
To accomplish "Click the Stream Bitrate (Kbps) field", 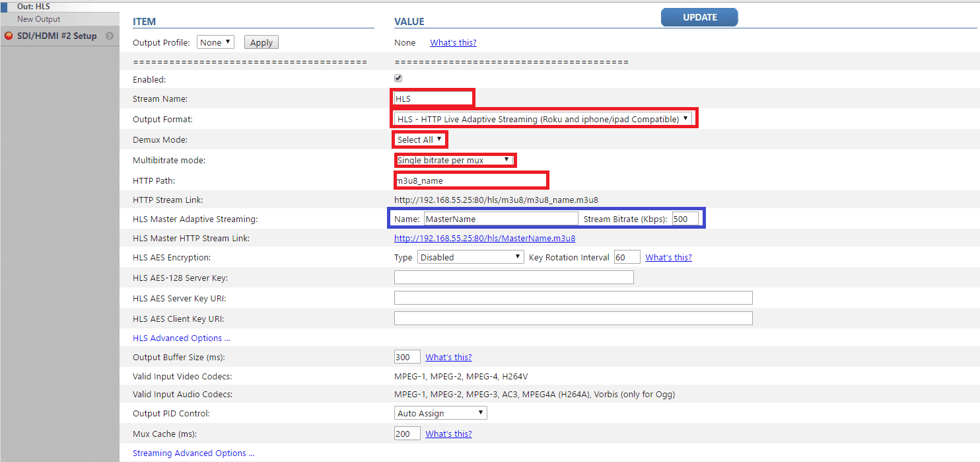I will 685,219.
